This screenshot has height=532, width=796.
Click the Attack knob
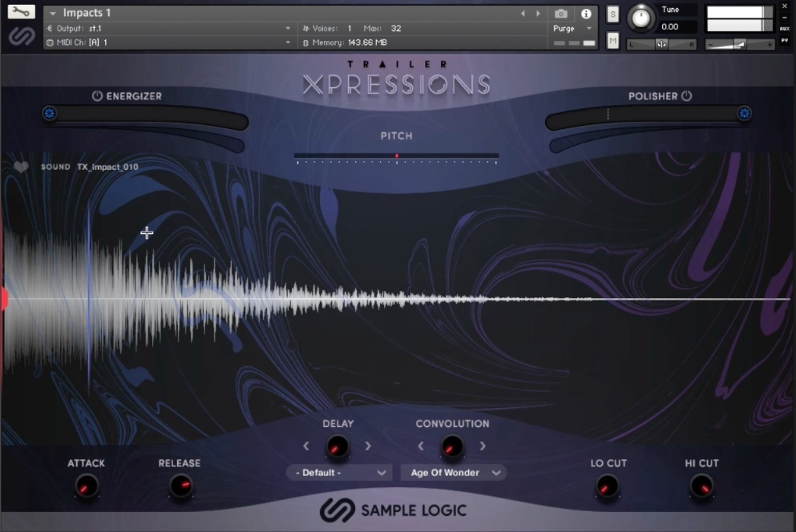[x=87, y=486]
